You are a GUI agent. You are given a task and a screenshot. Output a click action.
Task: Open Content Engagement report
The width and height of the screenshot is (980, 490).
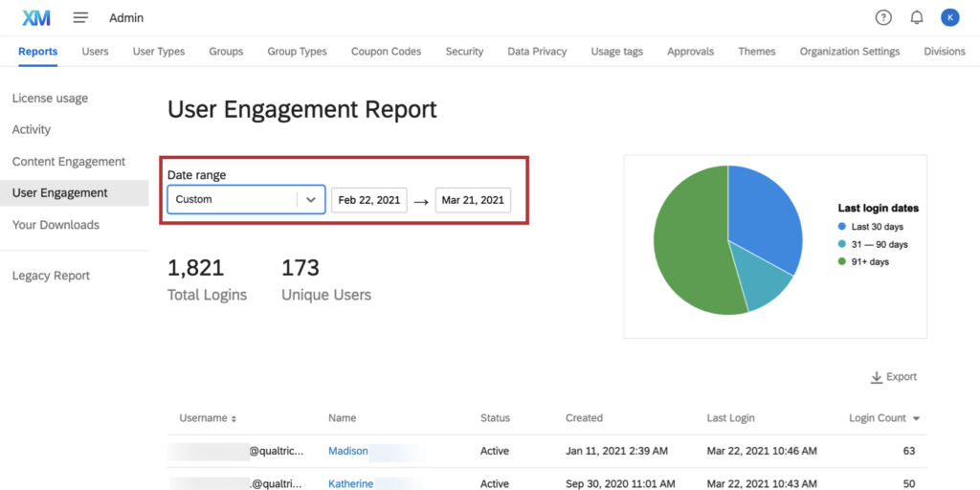(x=69, y=162)
